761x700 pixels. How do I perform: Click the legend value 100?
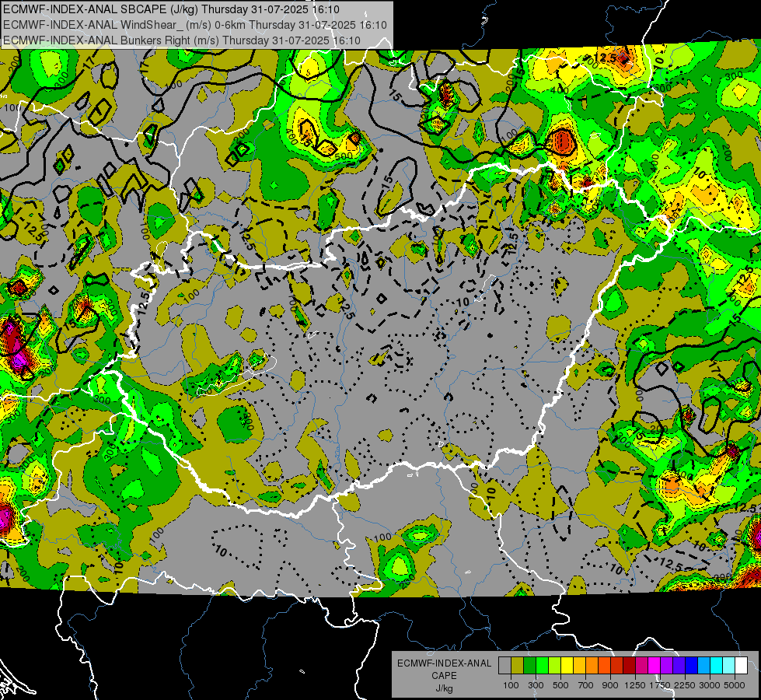tap(511, 685)
